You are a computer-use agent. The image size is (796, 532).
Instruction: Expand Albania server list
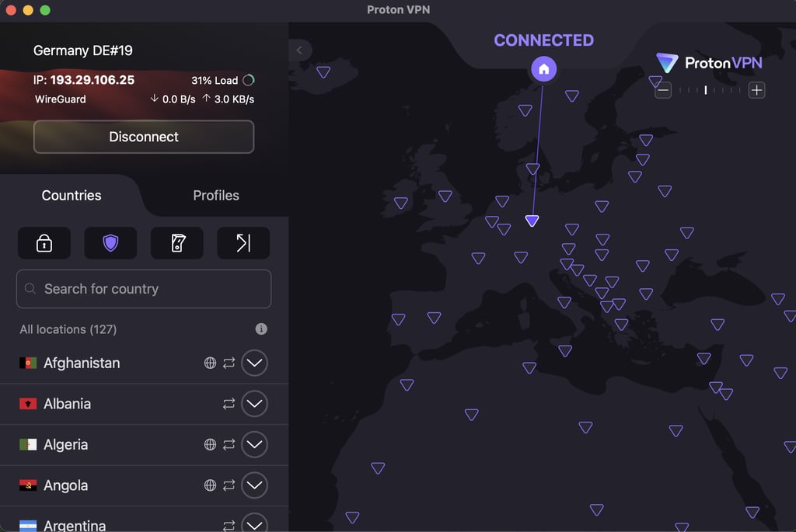click(x=254, y=404)
